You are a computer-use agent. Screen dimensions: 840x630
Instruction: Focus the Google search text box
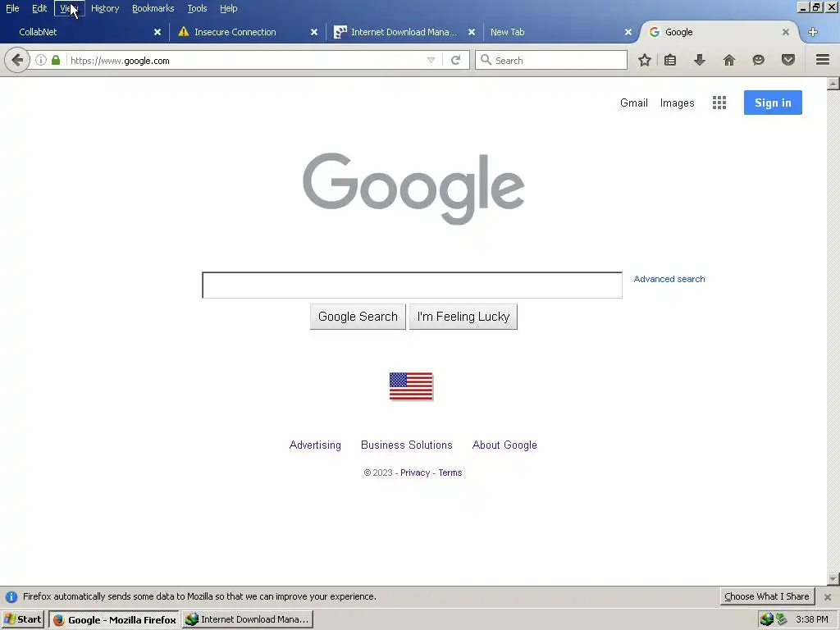coord(412,285)
